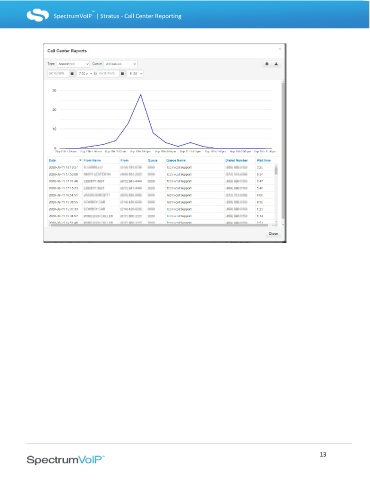Sort table by Dialed Number column header
The height and width of the screenshot is (480, 370).
(237, 160)
